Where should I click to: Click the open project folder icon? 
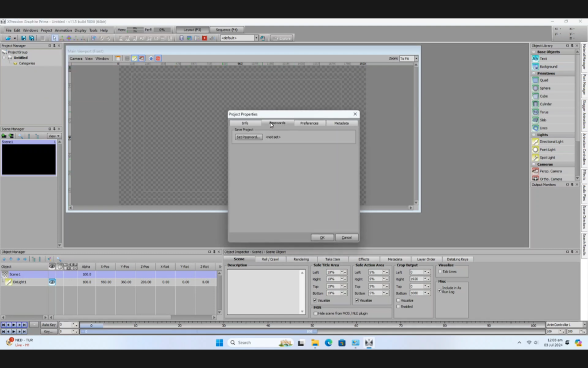[7, 38]
